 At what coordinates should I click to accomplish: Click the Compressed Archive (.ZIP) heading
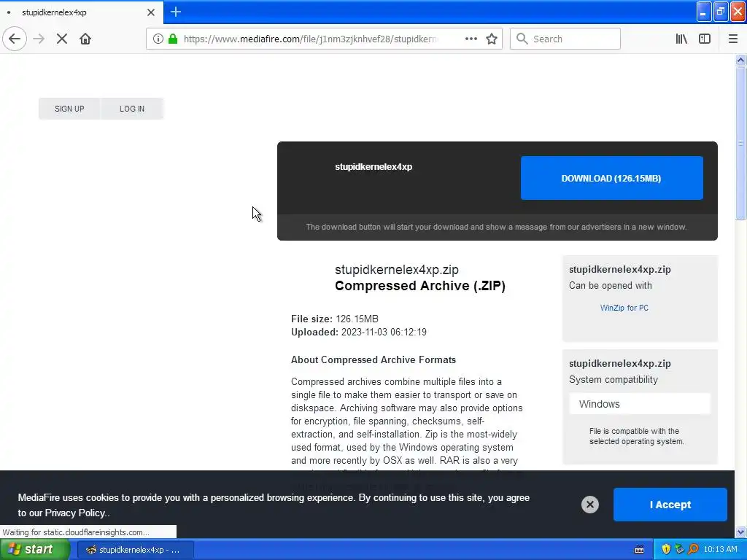tap(420, 286)
